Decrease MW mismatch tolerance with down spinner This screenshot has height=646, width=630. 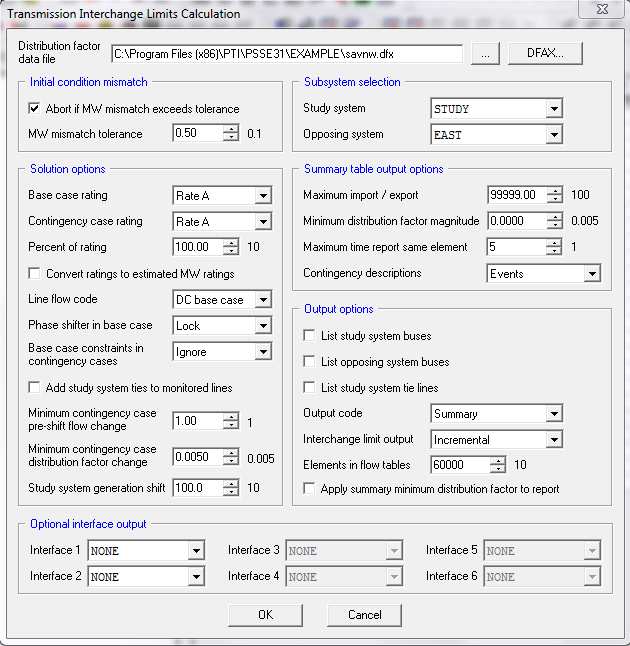(231, 138)
